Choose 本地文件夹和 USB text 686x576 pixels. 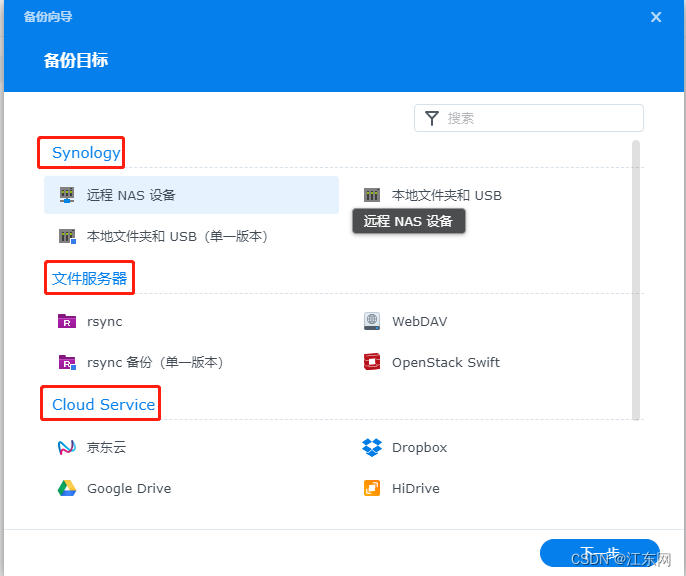pos(447,195)
